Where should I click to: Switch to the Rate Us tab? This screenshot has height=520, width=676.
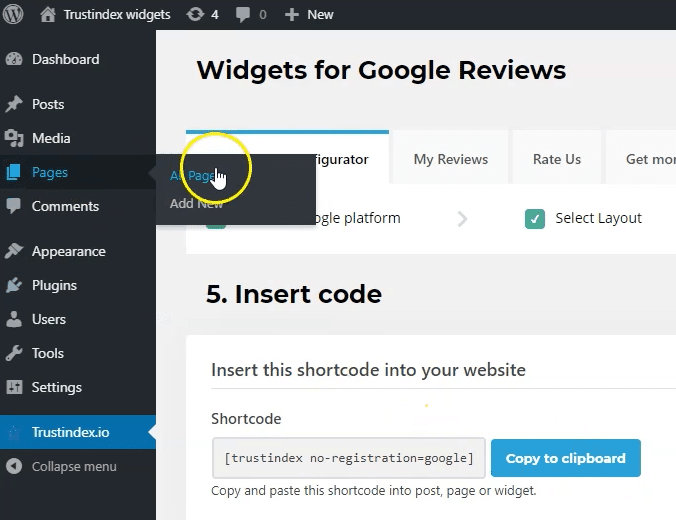(557, 159)
